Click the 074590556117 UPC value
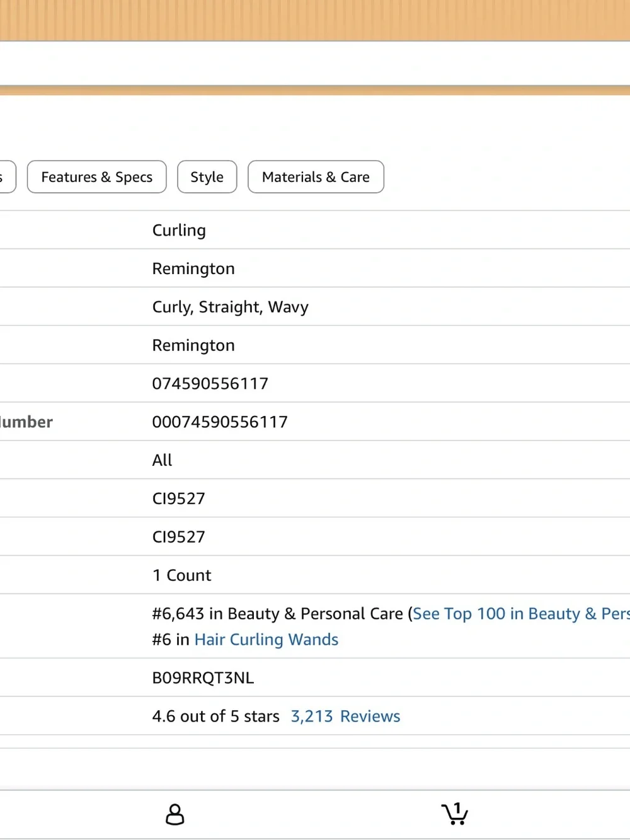 pos(210,384)
